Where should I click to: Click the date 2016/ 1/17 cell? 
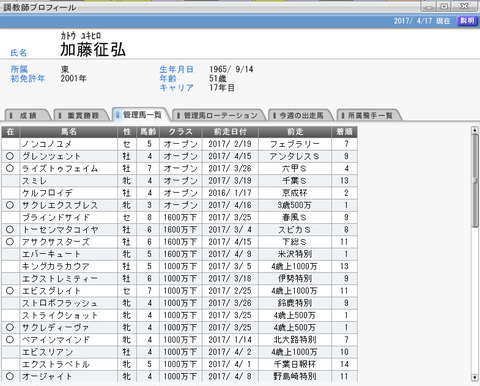[x=230, y=193]
